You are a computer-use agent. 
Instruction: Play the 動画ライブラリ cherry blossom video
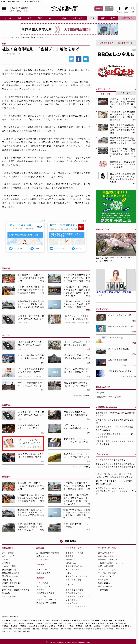pos(116,244)
